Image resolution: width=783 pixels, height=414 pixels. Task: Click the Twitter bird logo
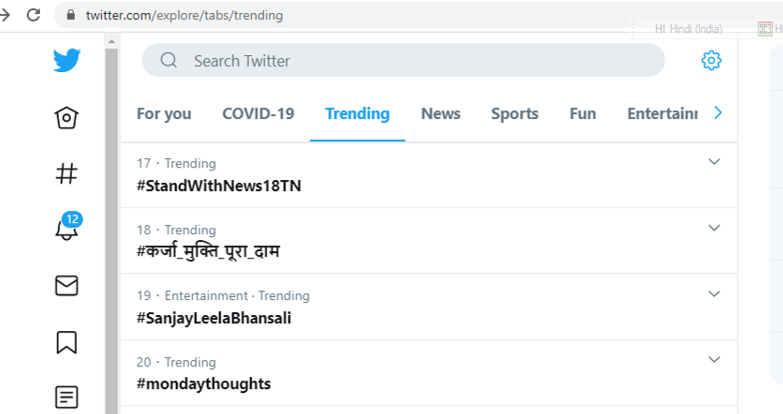pos(67,61)
